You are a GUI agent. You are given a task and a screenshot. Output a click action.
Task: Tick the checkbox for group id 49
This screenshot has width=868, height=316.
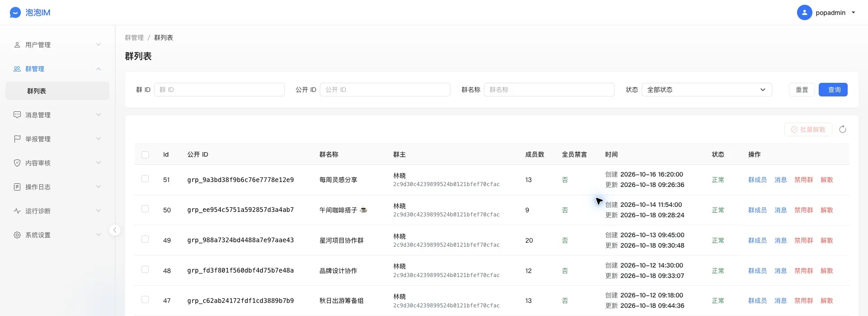145,239
